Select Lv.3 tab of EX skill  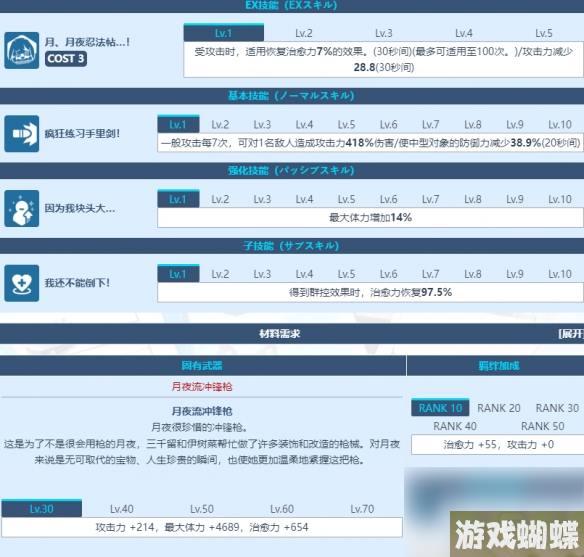pos(384,33)
